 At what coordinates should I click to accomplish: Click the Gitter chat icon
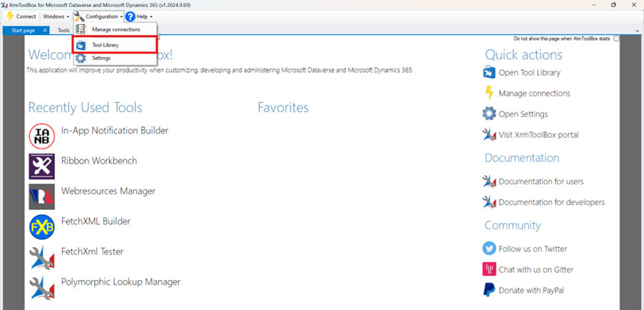click(x=489, y=269)
